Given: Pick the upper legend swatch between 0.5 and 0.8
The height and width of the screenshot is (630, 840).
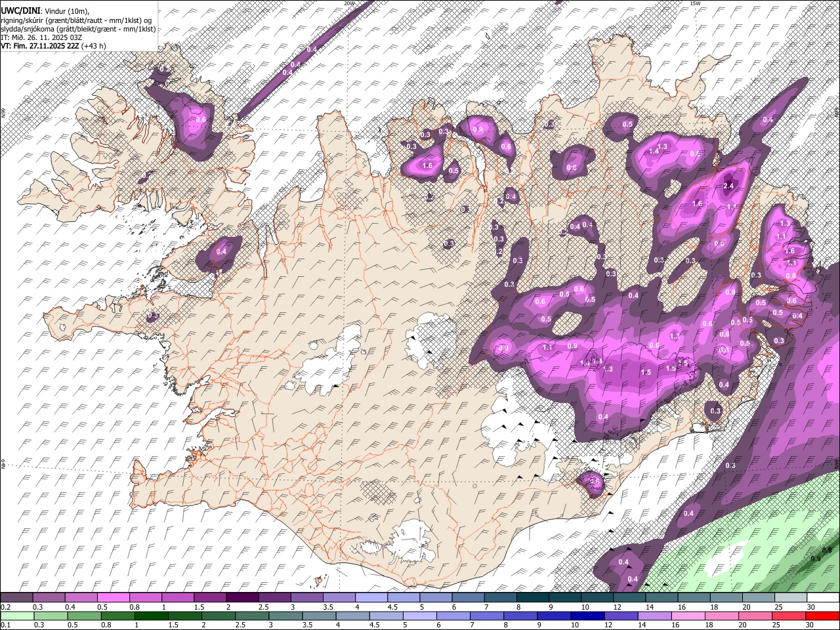Looking at the screenshot, I should pos(113,598).
